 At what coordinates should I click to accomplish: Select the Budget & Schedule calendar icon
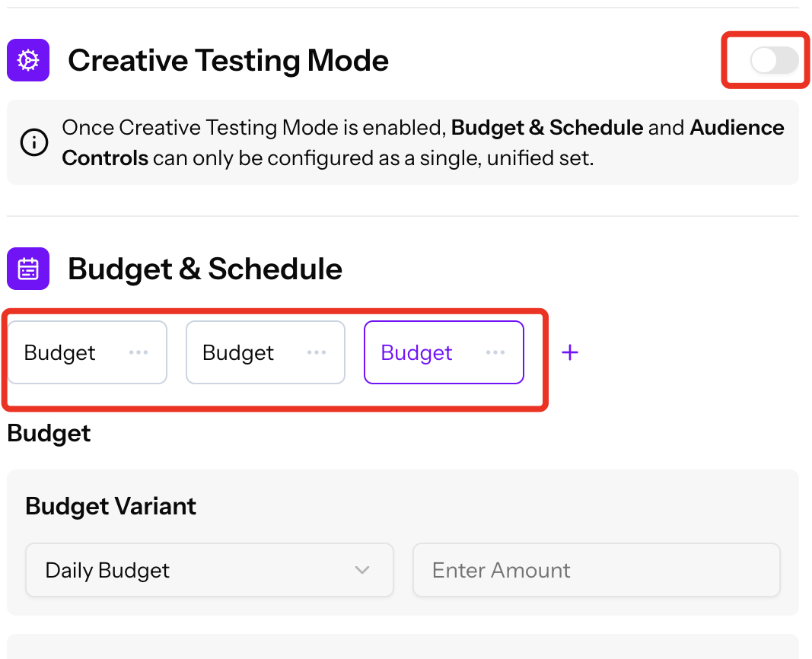(27, 268)
